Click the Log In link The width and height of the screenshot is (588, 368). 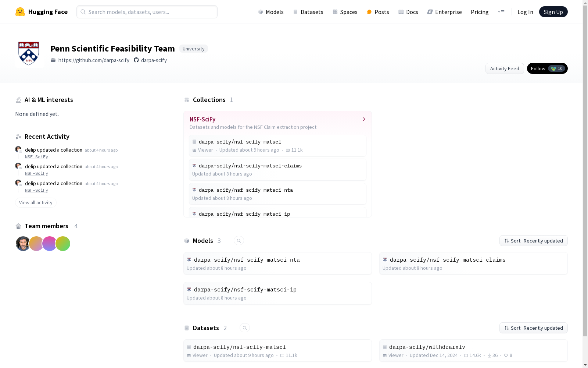click(525, 12)
